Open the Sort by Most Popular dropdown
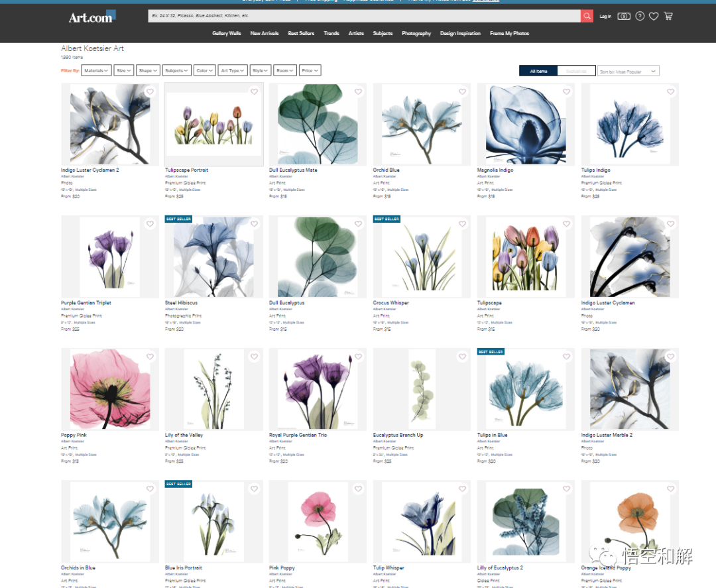The image size is (716, 588). (628, 71)
